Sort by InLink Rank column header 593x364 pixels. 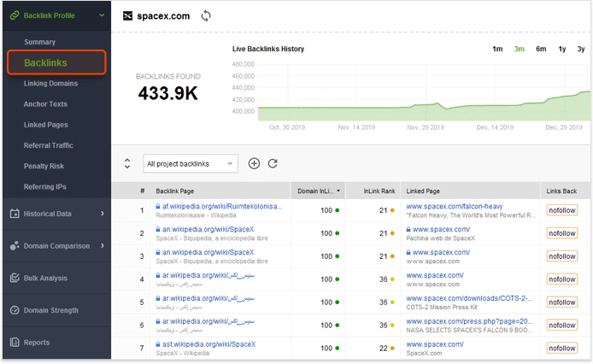click(x=379, y=191)
